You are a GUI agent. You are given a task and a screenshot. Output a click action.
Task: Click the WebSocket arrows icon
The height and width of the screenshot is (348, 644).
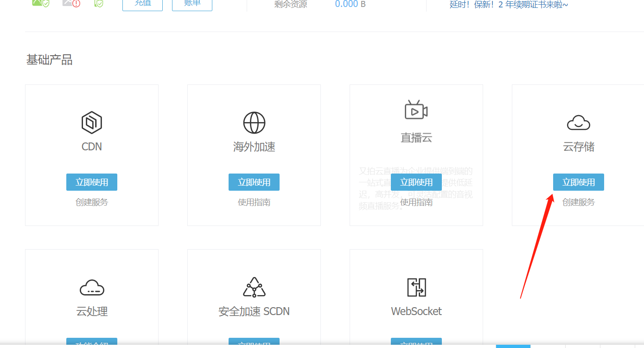click(x=416, y=288)
